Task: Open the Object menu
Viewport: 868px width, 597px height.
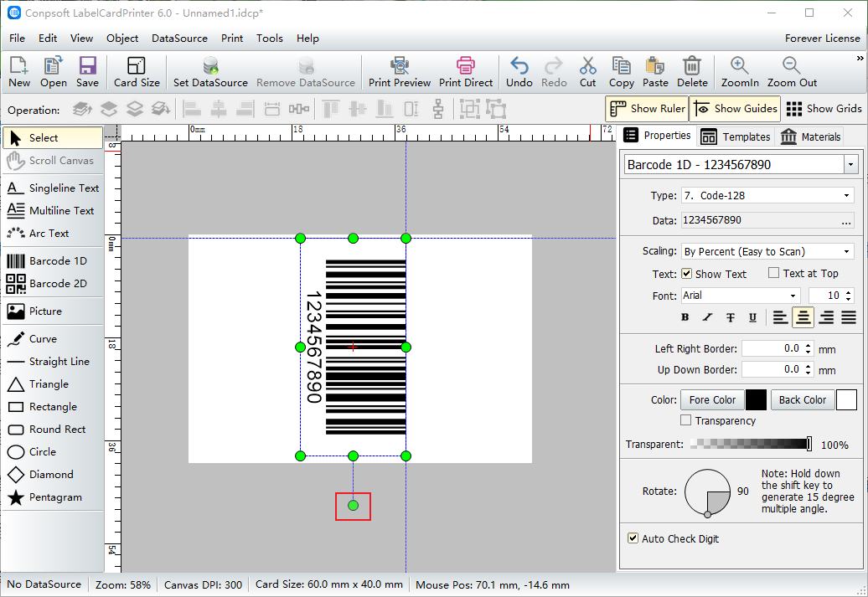Action: [x=122, y=39]
